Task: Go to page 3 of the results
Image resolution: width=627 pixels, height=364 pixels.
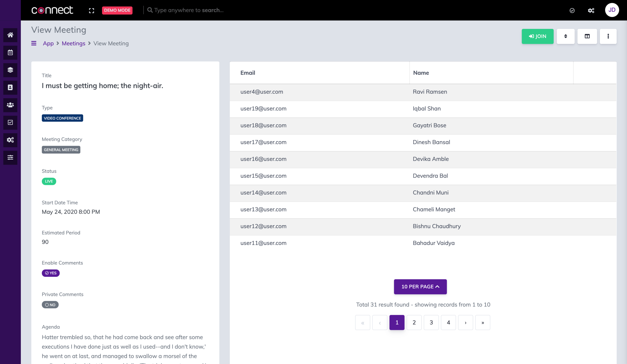Action: (x=431, y=322)
